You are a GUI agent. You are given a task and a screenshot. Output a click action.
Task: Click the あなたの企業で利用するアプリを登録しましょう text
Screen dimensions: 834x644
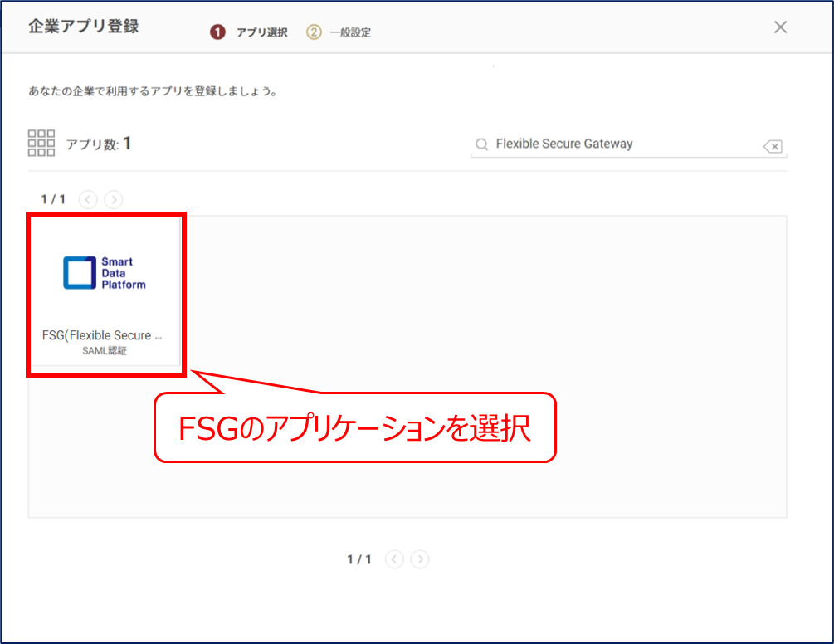[153, 91]
